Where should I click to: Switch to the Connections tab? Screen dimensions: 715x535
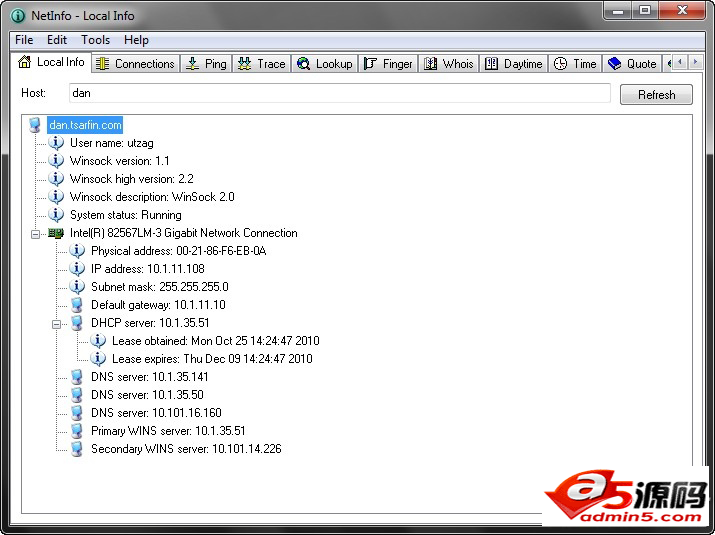(x=135, y=64)
